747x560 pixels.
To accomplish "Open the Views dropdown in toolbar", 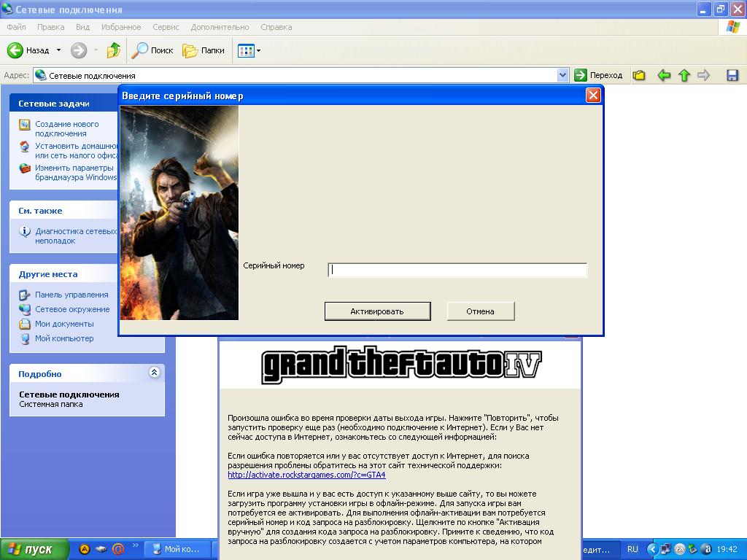I will 249,50.
